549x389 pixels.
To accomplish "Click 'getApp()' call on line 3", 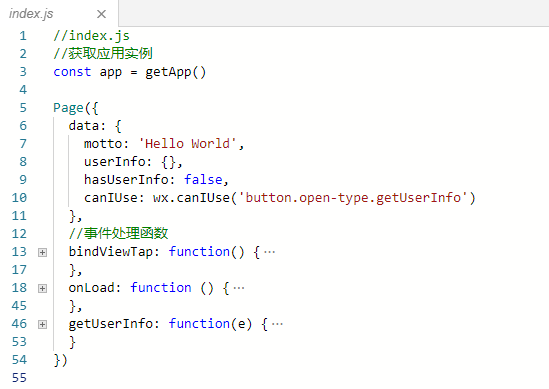I will click(176, 72).
